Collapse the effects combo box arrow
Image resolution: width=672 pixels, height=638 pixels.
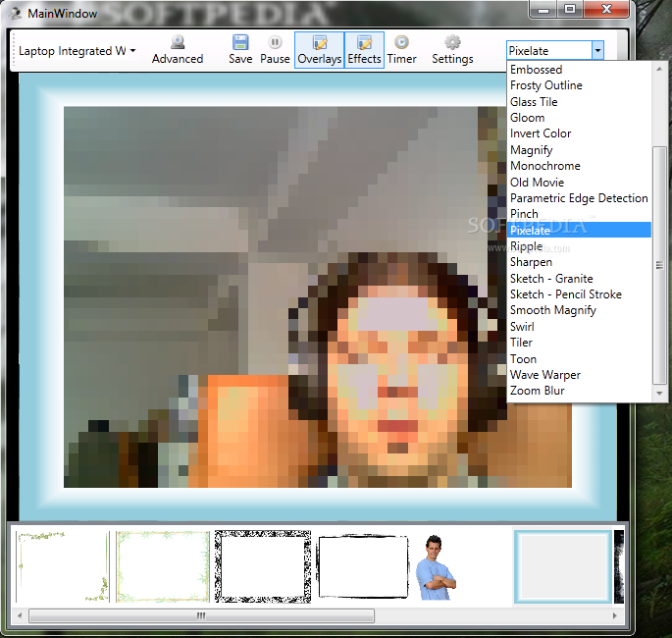pyautogui.click(x=597, y=51)
